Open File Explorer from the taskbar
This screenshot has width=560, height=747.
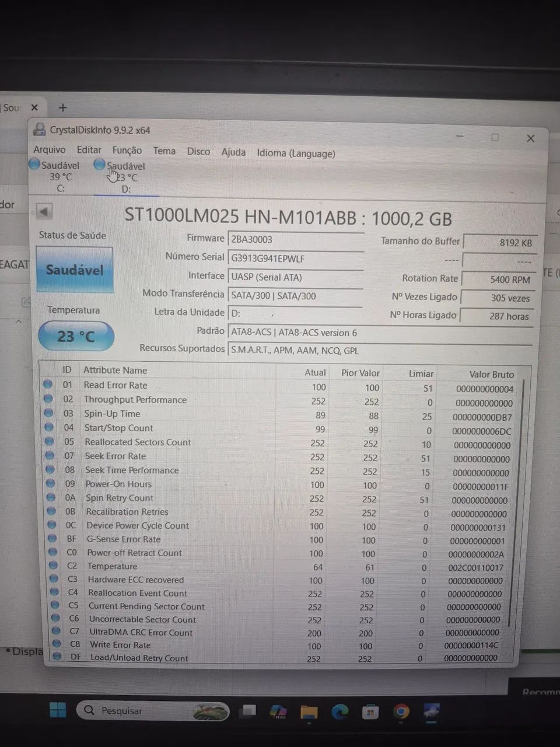pos(309,711)
